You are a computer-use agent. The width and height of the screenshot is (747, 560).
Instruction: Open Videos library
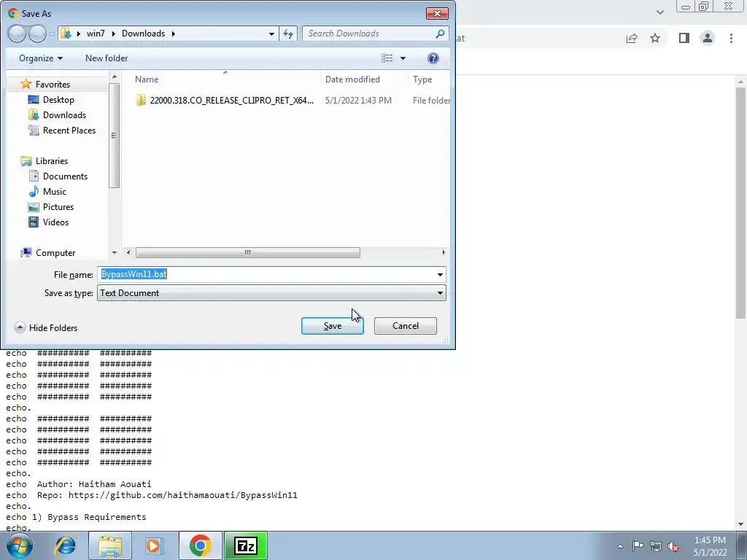55,222
